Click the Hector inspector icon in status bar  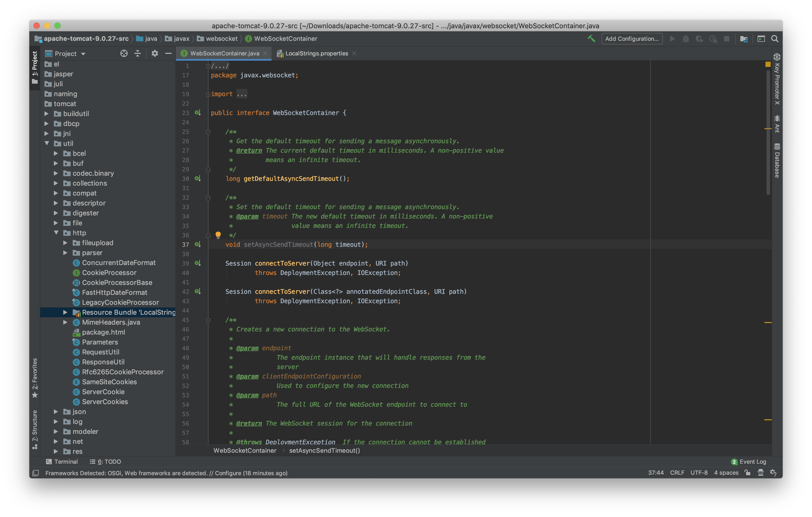tap(760, 473)
